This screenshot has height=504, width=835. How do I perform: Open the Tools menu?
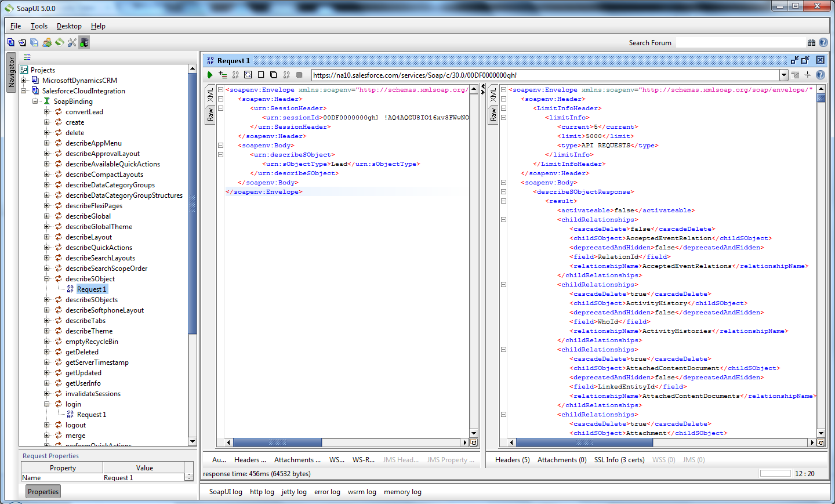pyautogui.click(x=39, y=26)
